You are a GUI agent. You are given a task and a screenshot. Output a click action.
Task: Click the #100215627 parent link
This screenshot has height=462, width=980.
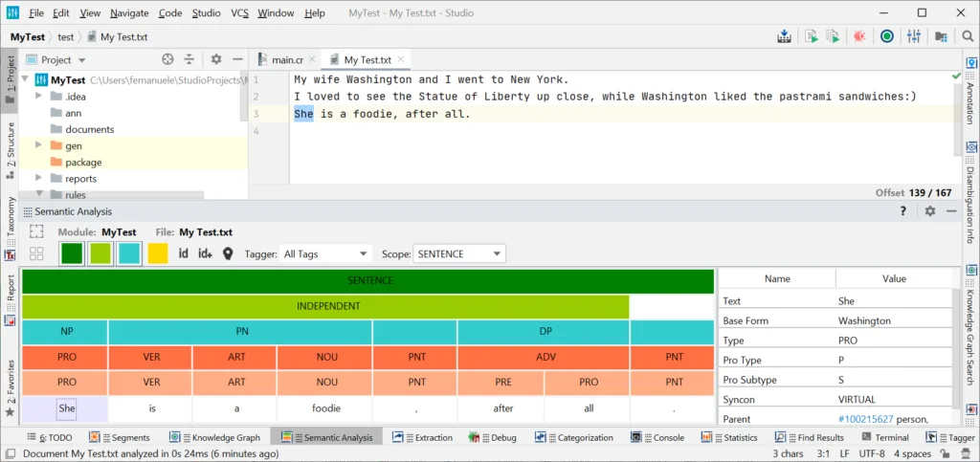[x=865, y=419]
